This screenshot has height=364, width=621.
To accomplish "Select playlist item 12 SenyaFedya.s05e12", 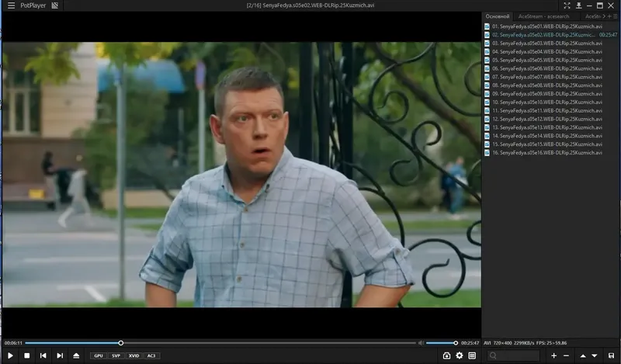I will point(551,120).
